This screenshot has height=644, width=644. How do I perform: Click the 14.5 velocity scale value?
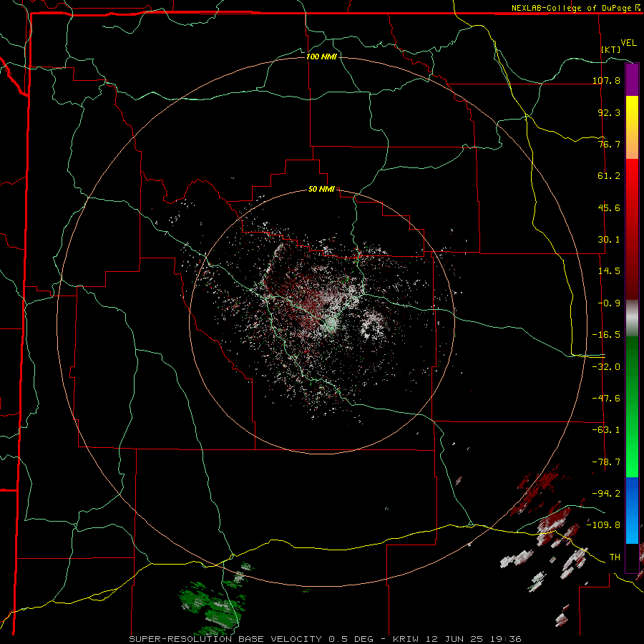pyautogui.click(x=609, y=271)
